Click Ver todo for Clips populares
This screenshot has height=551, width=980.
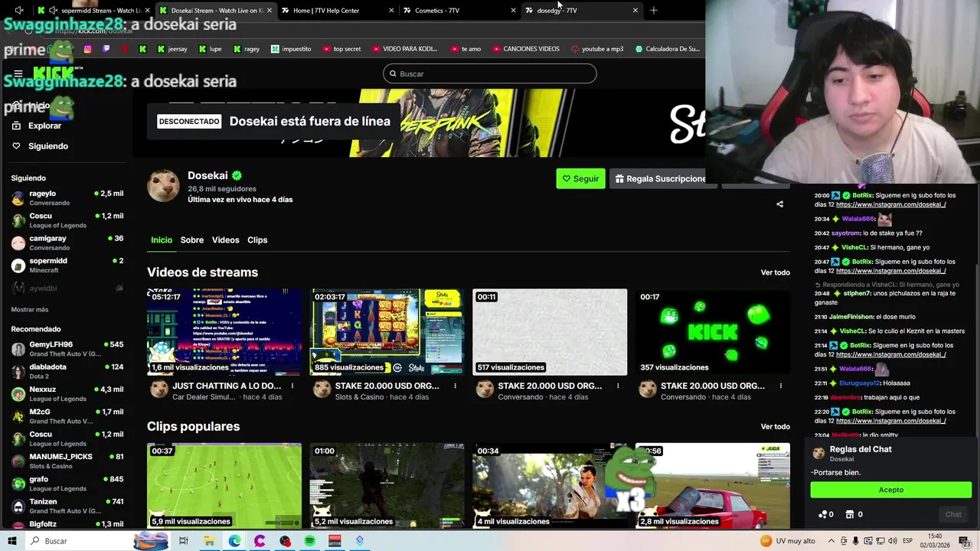(775, 426)
